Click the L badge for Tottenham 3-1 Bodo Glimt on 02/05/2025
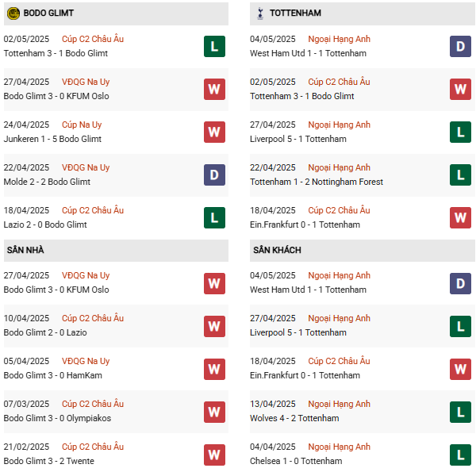The width and height of the screenshot is (476, 472). pyautogui.click(x=214, y=46)
